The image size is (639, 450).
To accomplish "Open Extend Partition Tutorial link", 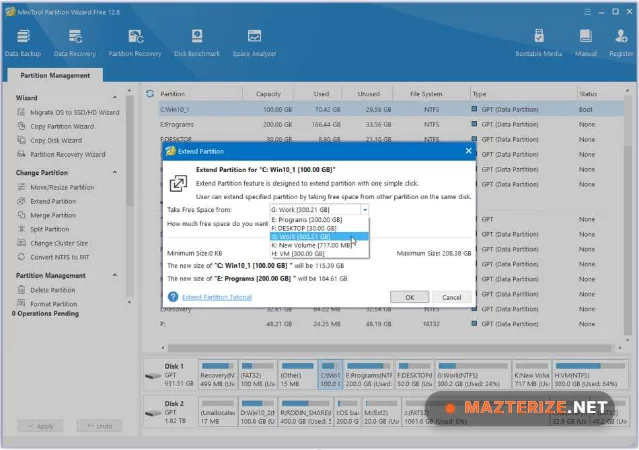I will pos(217,297).
